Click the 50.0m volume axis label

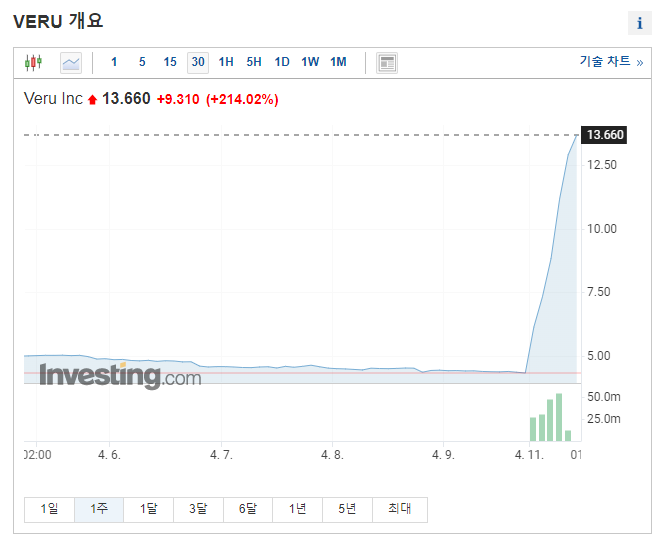pyautogui.click(x=604, y=397)
